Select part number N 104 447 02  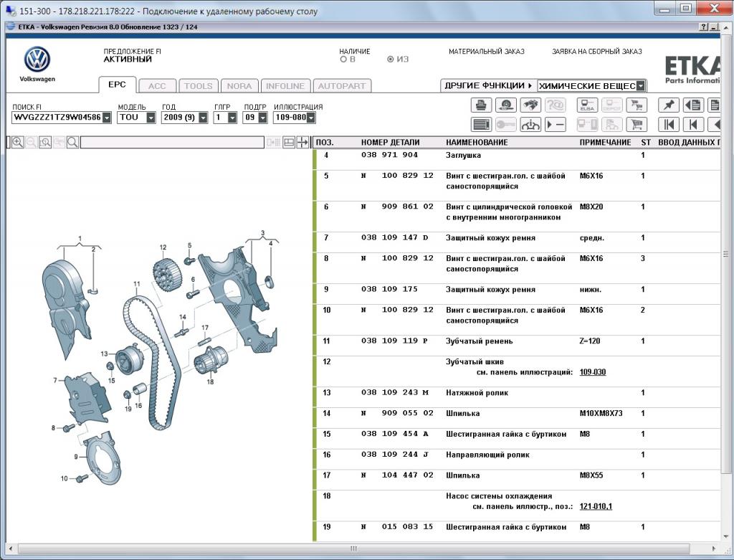(397, 475)
